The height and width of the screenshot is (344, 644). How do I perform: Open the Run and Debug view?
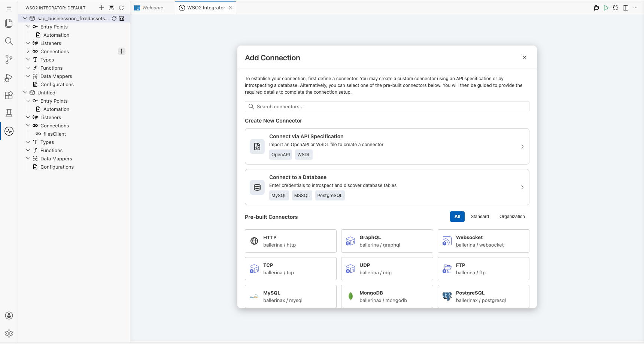[9, 77]
